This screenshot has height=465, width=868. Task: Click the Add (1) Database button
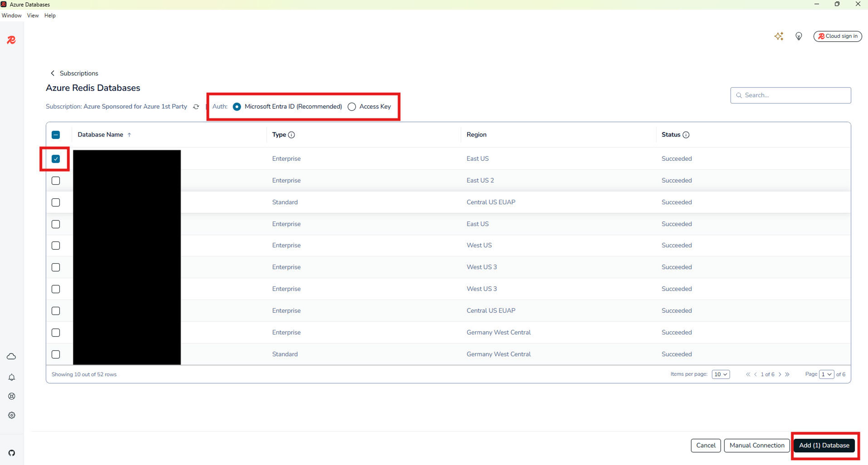tap(824, 445)
